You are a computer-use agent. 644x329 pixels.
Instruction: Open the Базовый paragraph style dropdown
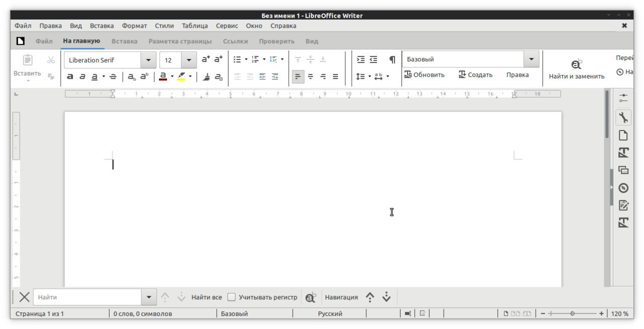tap(531, 59)
